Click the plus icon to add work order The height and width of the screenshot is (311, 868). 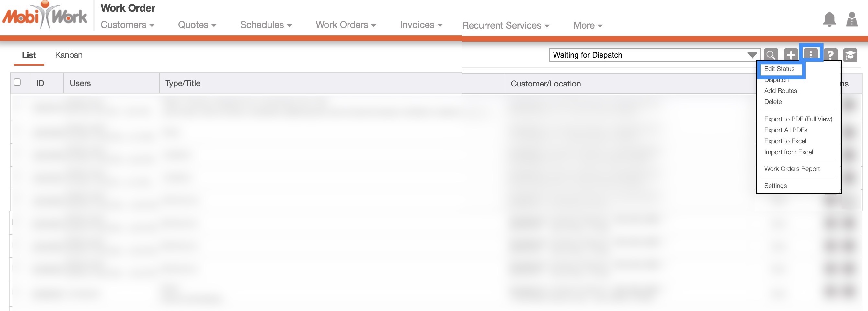[791, 55]
